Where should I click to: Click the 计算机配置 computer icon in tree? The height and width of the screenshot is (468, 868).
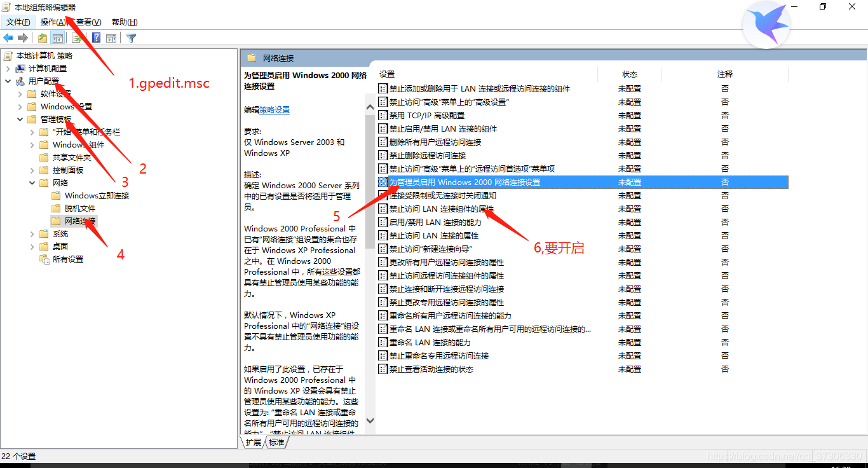click(x=20, y=68)
